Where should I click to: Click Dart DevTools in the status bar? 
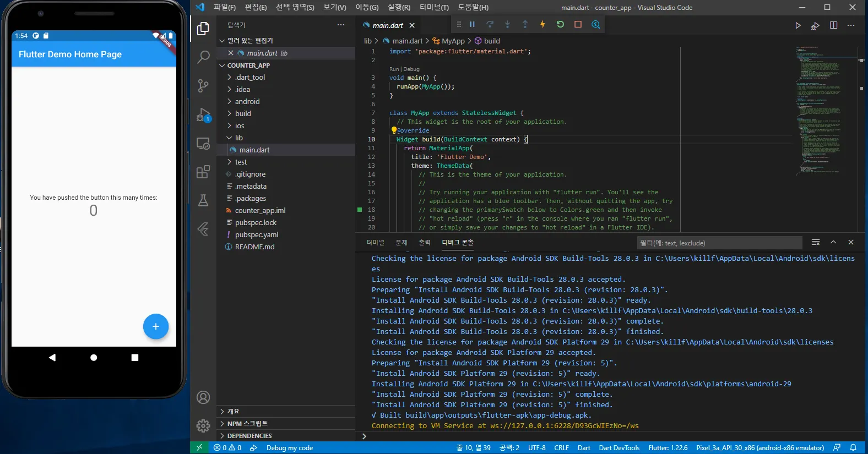click(619, 448)
